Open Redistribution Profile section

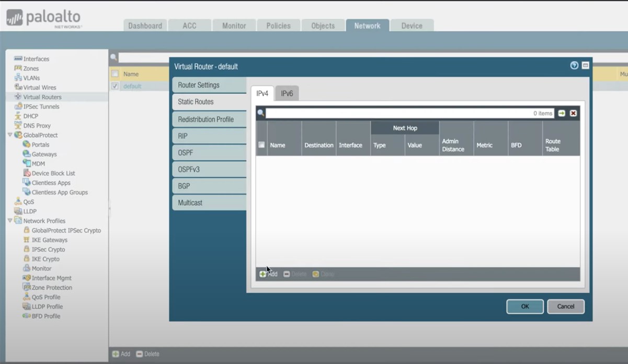209,119
